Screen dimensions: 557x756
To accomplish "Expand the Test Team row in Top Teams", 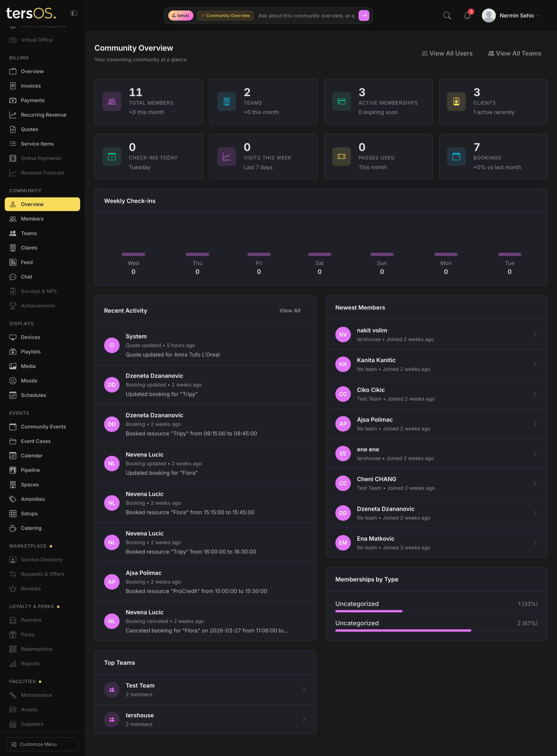I will [304, 690].
